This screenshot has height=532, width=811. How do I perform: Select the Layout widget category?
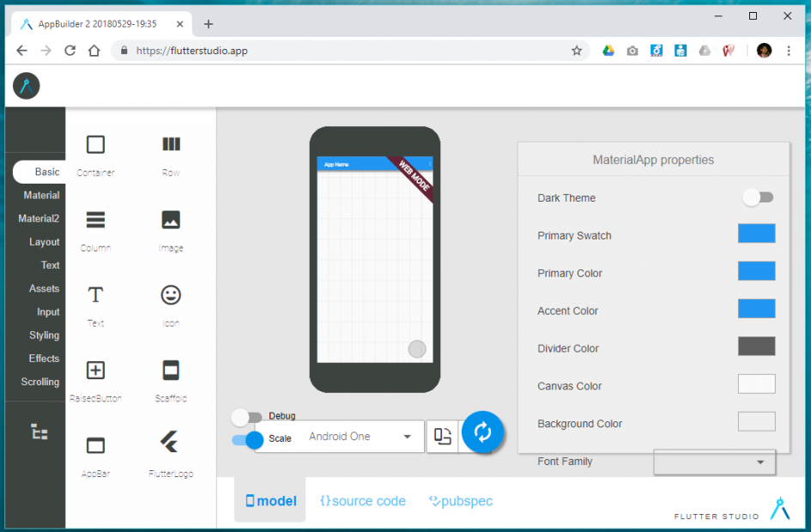[45, 241]
